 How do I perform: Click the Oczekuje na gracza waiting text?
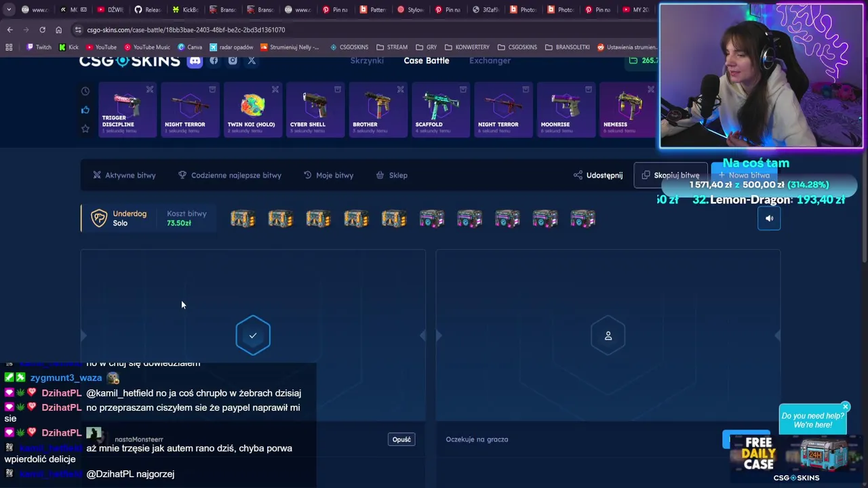point(477,439)
